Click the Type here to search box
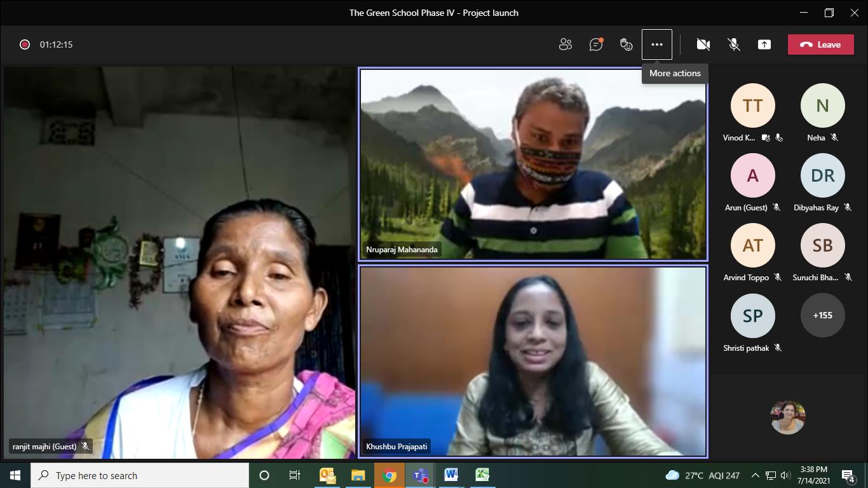 tap(139, 475)
